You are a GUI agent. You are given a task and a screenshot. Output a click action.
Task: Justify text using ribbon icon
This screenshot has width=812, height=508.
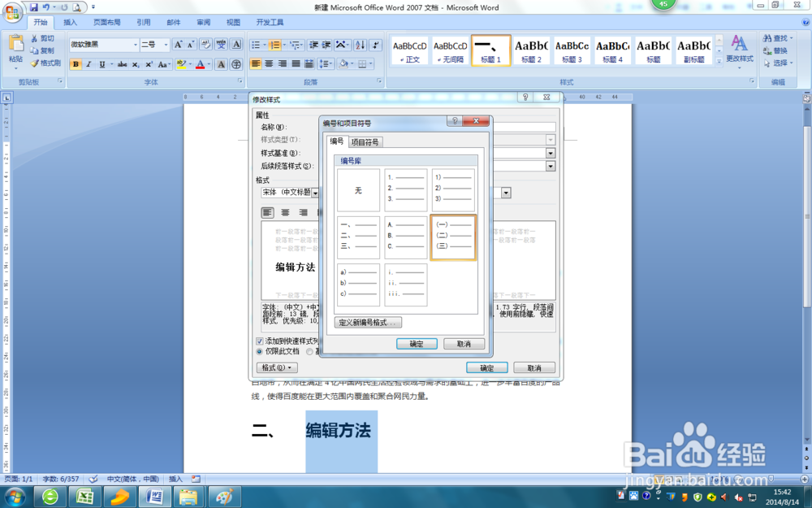point(296,63)
